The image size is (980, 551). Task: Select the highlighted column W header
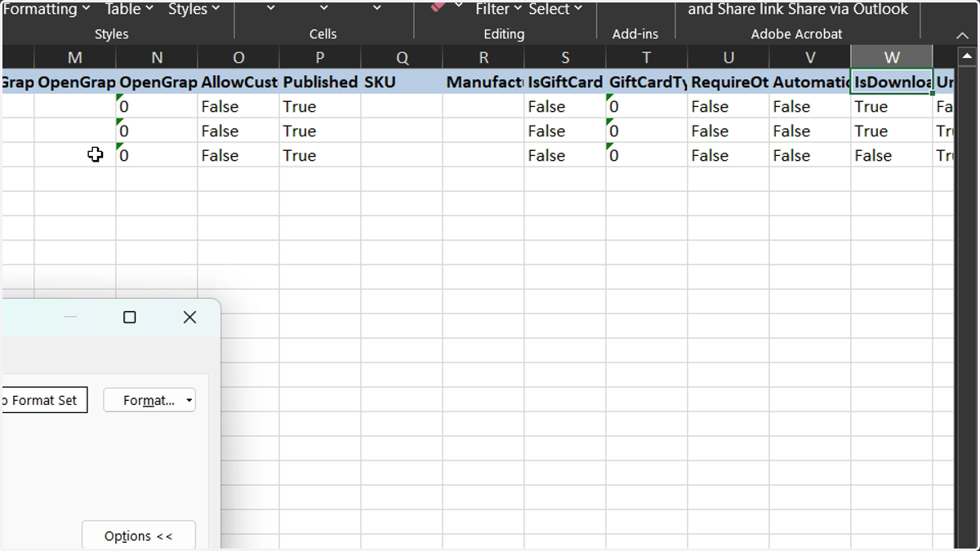[x=892, y=58]
